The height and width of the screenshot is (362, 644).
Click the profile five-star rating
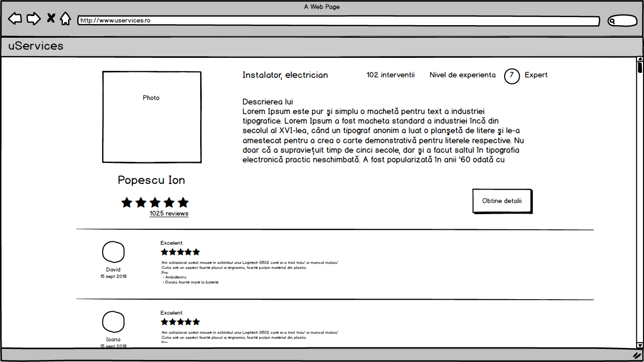tap(155, 203)
